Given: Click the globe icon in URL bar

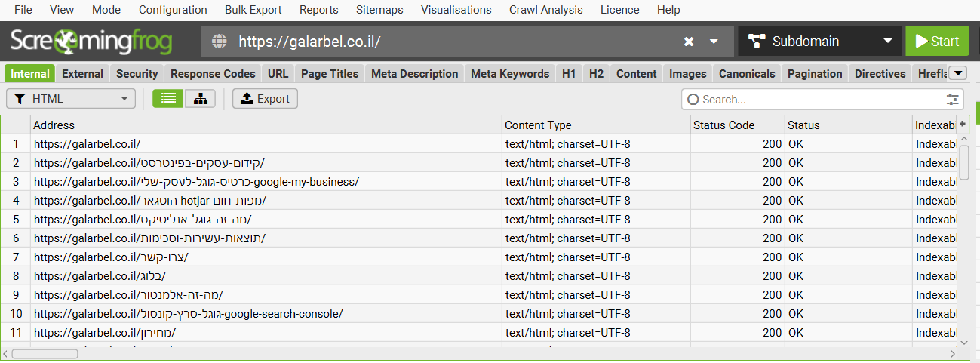Looking at the screenshot, I should (220, 42).
